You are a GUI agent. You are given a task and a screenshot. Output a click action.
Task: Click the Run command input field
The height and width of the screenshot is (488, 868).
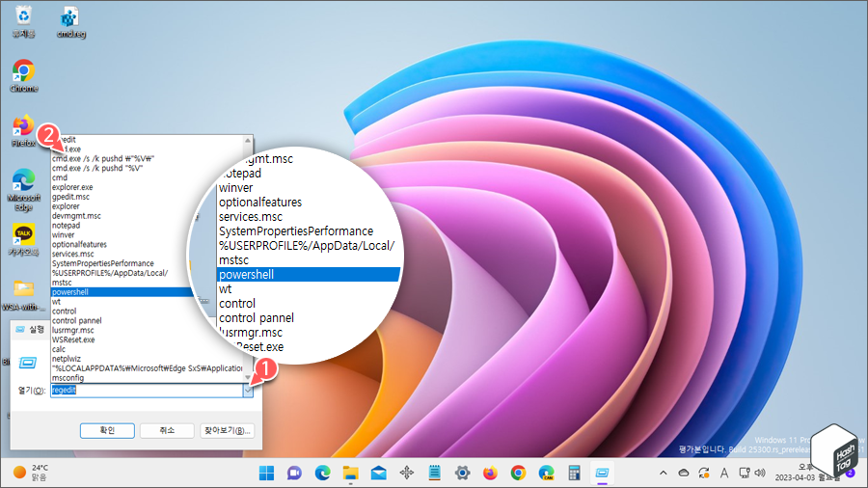tap(147, 391)
